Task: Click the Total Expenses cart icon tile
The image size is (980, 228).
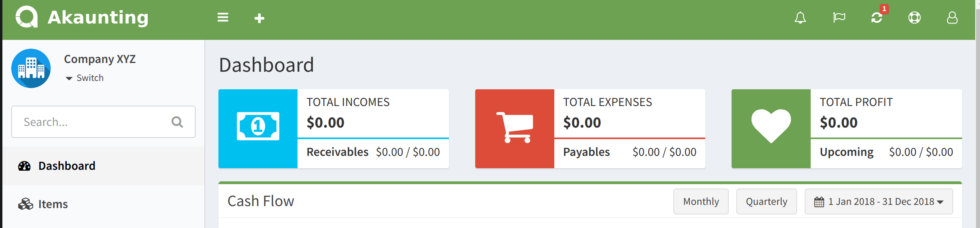Action: click(515, 128)
